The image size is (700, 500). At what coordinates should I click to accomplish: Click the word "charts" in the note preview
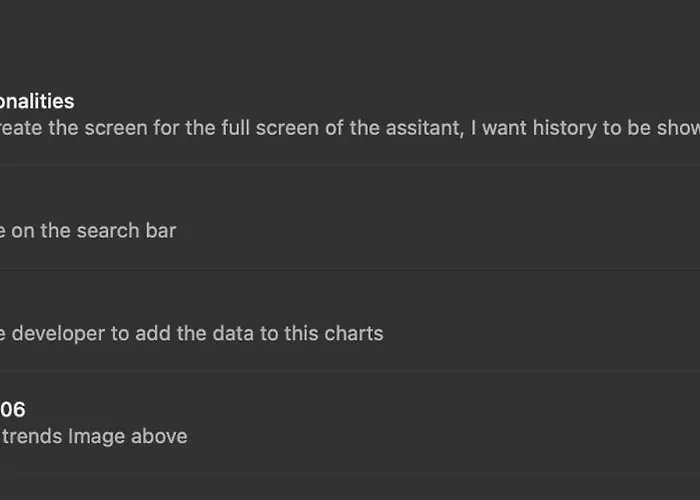pos(354,334)
